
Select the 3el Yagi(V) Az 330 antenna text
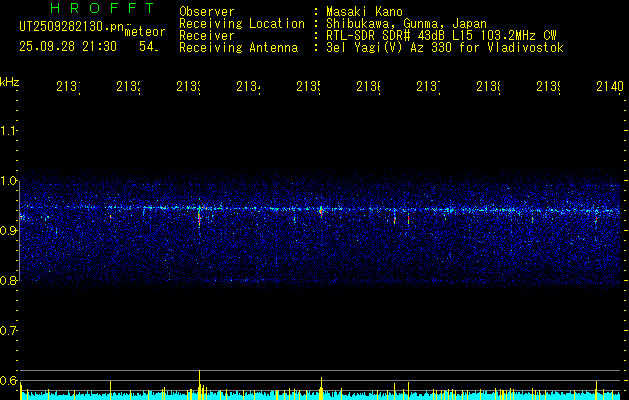pos(445,48)
